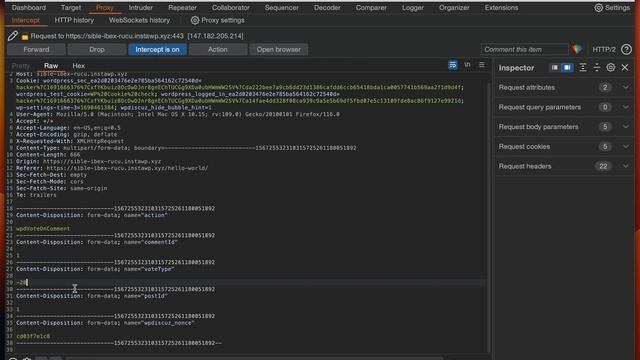
Task: Switch Inspector to left-docked layout icon
Action: (554, 68)
